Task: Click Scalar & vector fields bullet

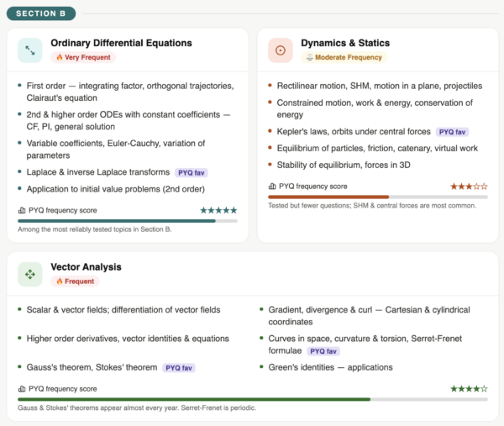Action: (123, 309)
